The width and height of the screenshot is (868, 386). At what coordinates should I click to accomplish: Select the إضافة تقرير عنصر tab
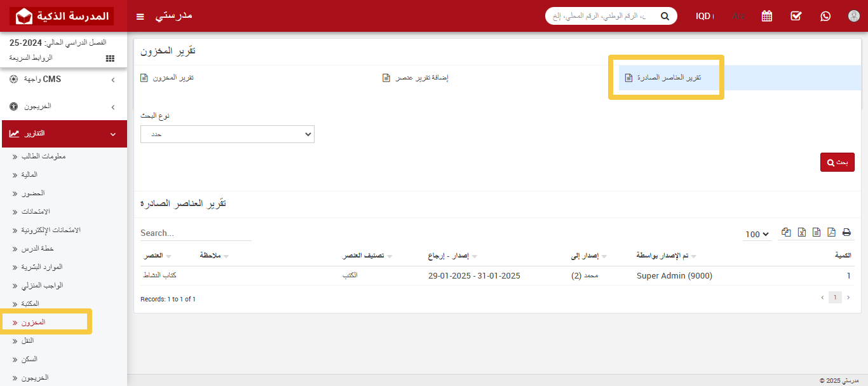coord(416,78)
